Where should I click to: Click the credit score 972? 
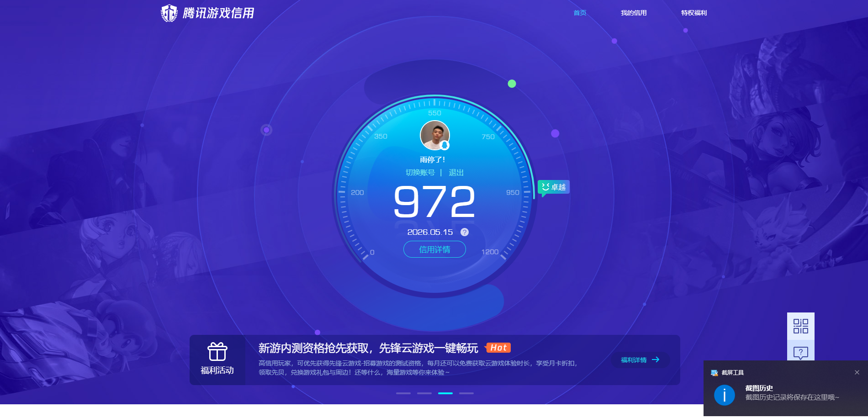[x=434, y=201]
